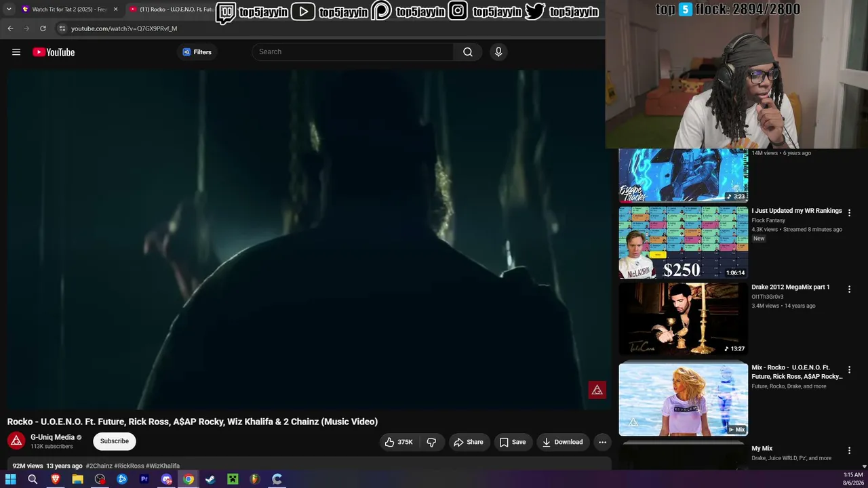This screenshot has height=488, width=868.
Task: Open the YouTube guide hamburger menu
Action: 16,52
